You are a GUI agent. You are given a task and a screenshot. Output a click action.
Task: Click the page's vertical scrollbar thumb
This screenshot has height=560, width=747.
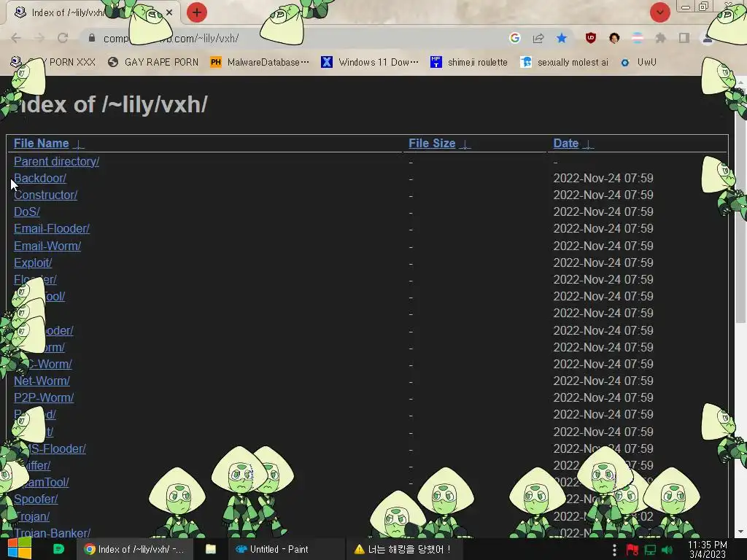(x=740, y=205)
